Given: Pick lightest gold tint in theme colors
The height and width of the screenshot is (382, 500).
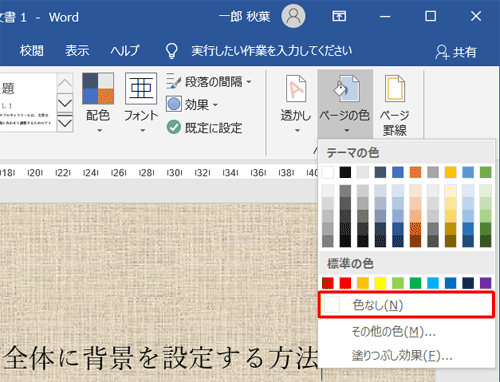Looking at the screenshot, I should (x=450, y=191).
